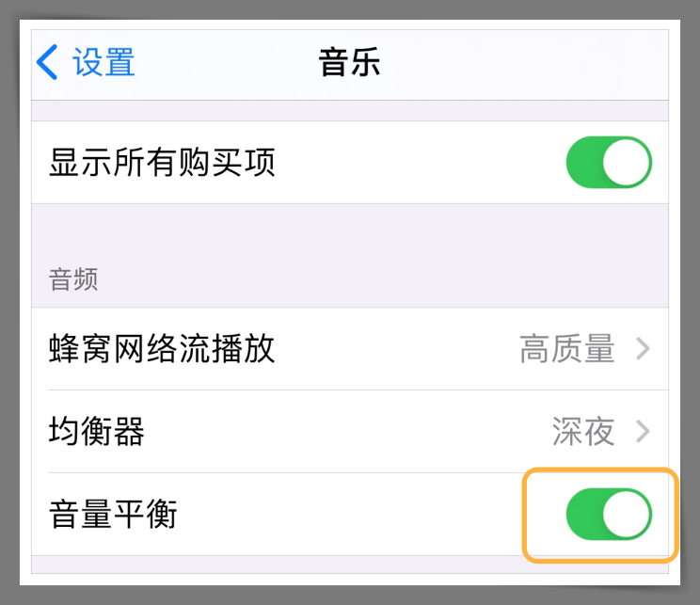Click the 高质量 value text

tap(567, 349)
